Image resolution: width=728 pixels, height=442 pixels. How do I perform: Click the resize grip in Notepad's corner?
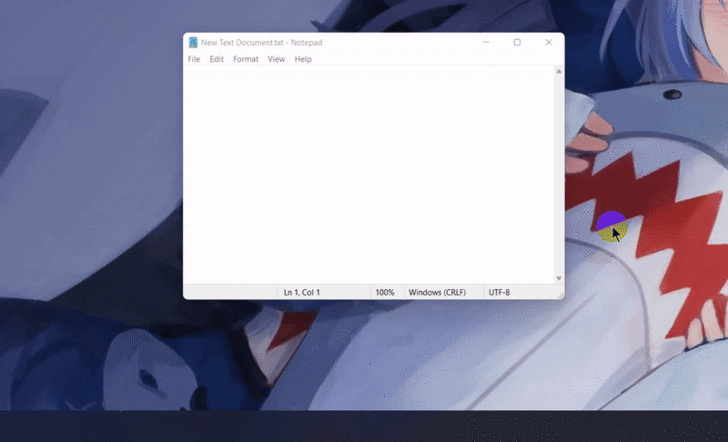click(560, 295)
